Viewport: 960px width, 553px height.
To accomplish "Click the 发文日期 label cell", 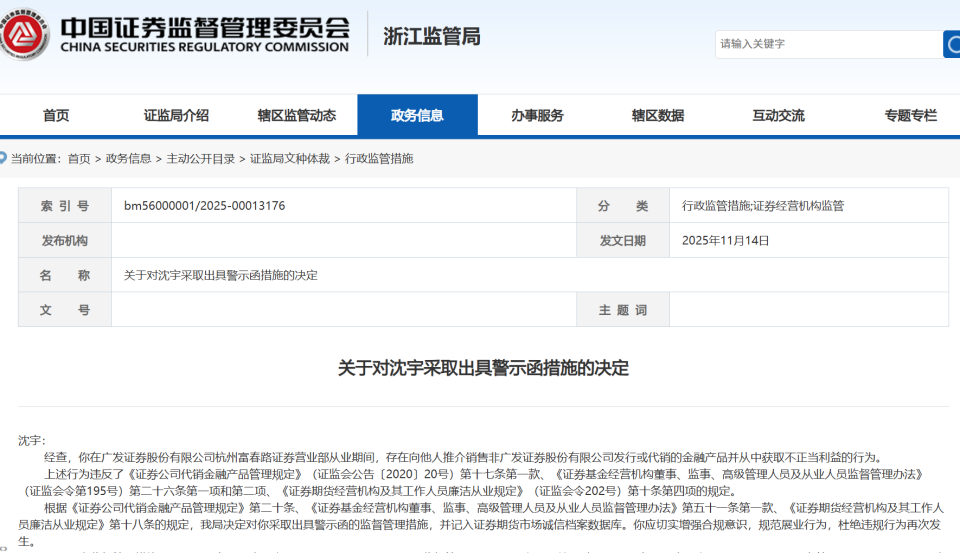I will click(623, 241).
